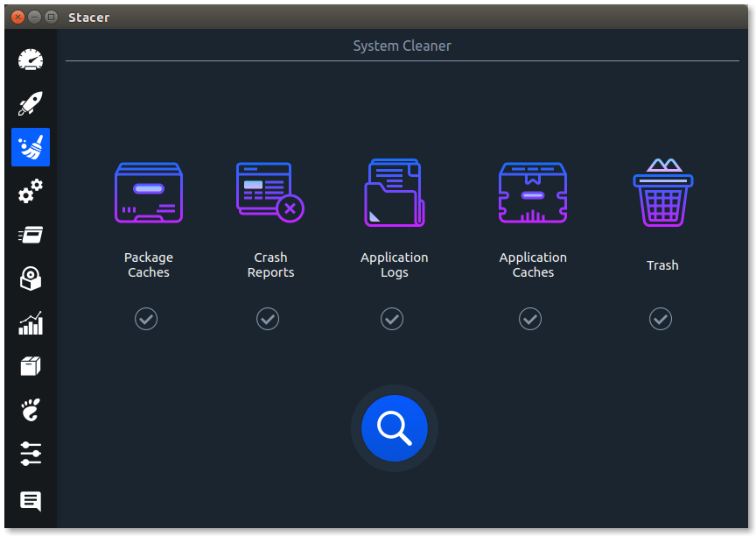The width and height of the screenshot is (756, 536).
Task: Click the blue magnifier scan button
Action: 394,427
